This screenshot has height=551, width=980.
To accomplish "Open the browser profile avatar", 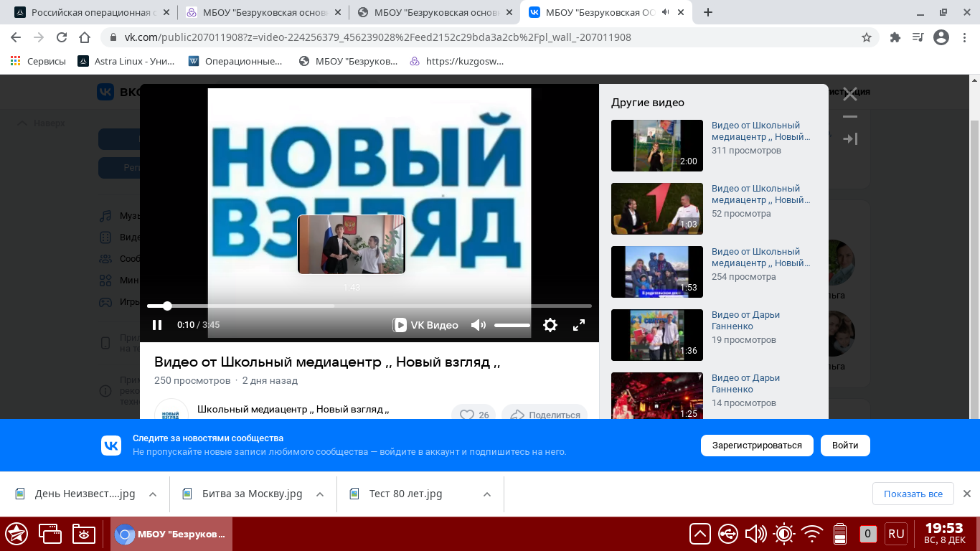I will click(x=941, y=37).
